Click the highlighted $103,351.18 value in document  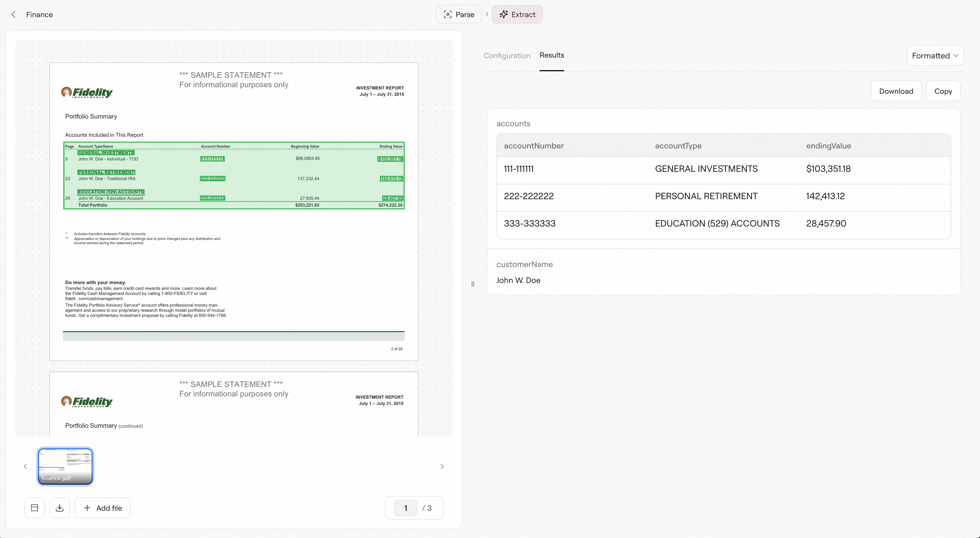click(390, 159)
